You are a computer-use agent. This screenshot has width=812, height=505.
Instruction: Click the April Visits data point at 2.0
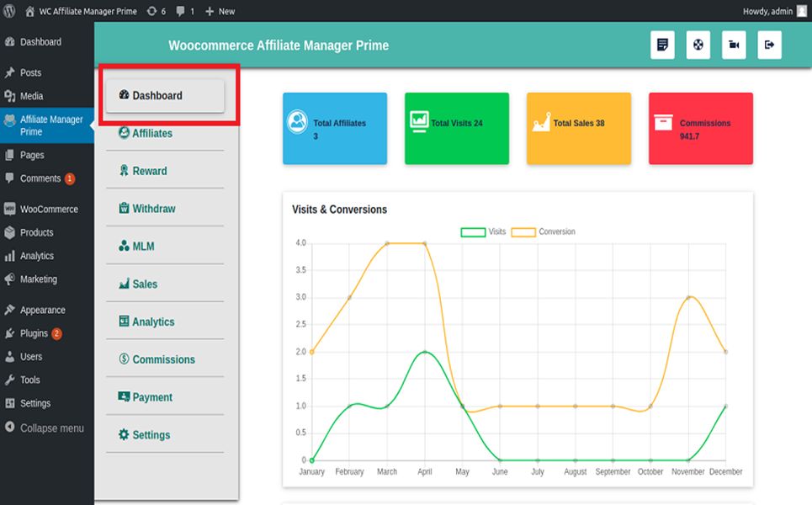coord(424,352)
